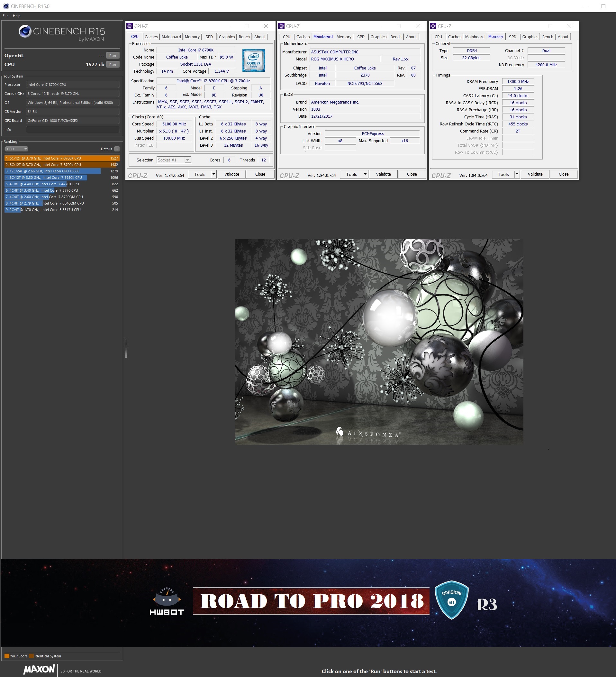The image size is (616, 677).
Task: Open About tab in first CPU-Z window
Action: 259,37
